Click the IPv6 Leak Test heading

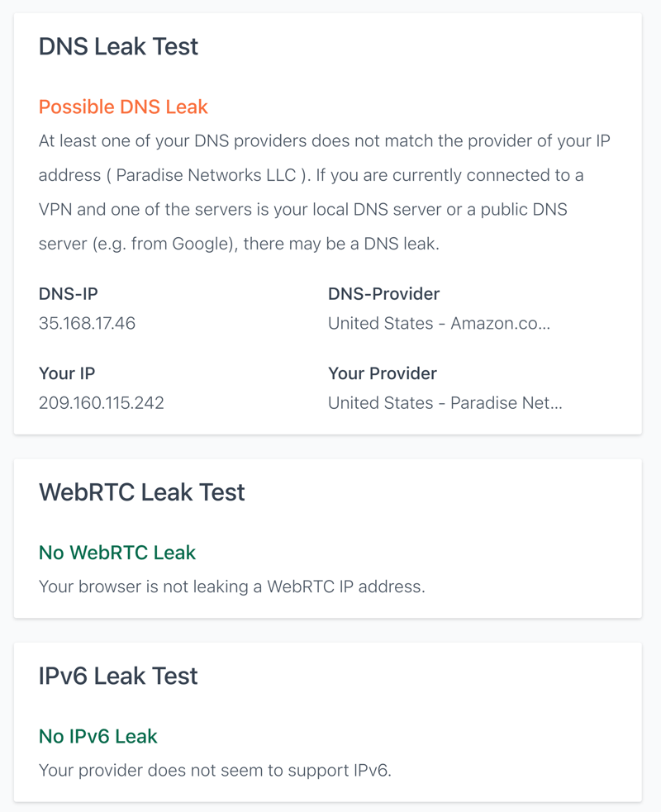pos(118,676)
